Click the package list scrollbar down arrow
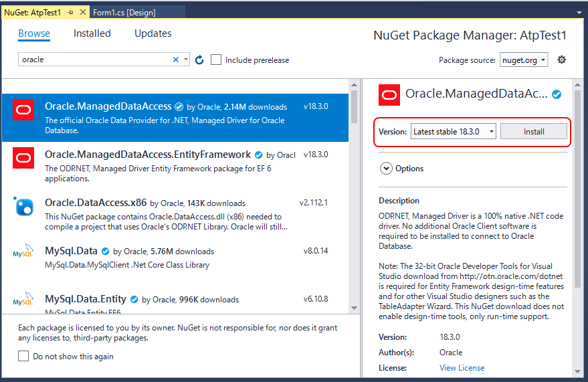 click(354, 308)
